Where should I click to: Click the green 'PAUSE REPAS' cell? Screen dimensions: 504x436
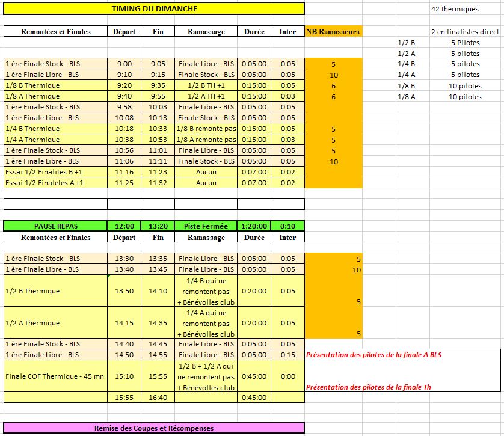tap(55, 226)
